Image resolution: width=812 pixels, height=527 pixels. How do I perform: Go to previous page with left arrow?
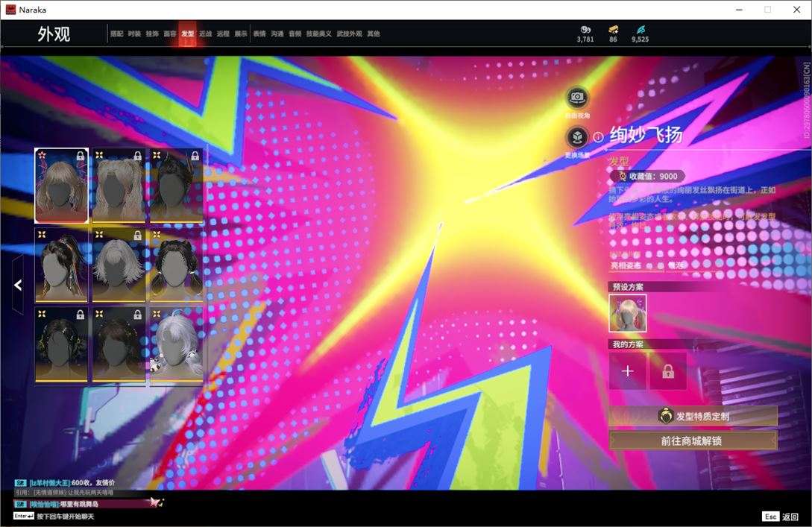click(x=18, y=285)
